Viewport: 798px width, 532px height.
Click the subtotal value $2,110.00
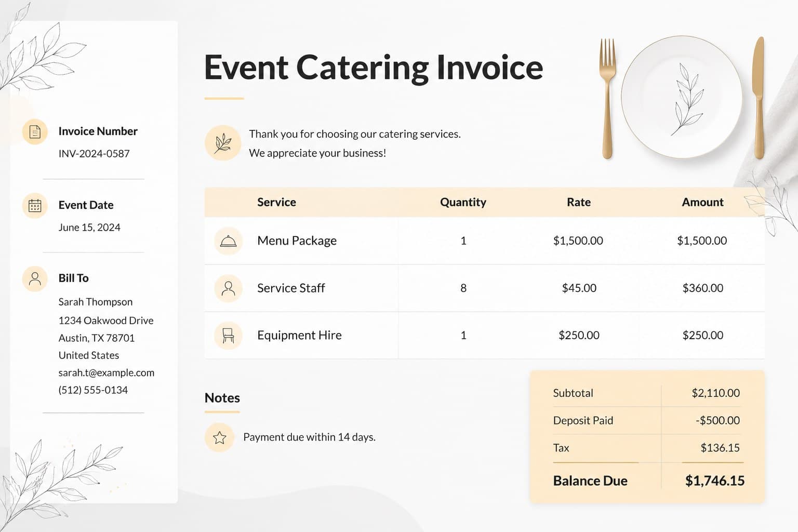pos(715,393)
